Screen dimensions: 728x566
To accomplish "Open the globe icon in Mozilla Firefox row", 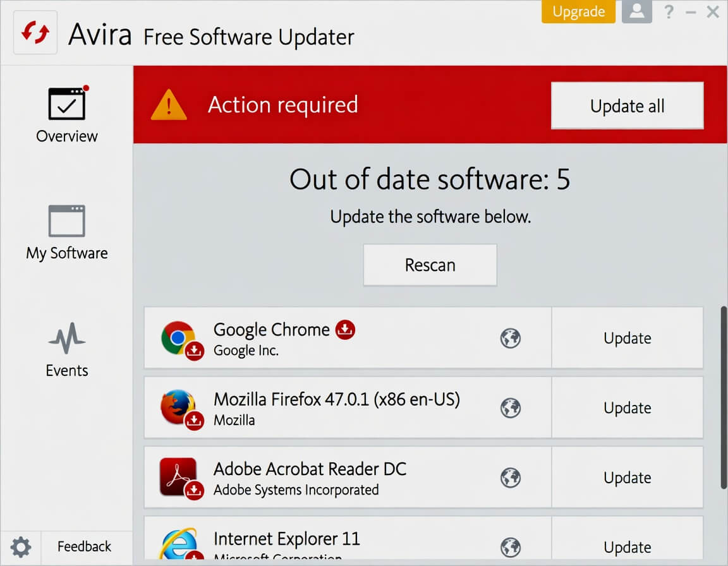I will tap(510, 408).
